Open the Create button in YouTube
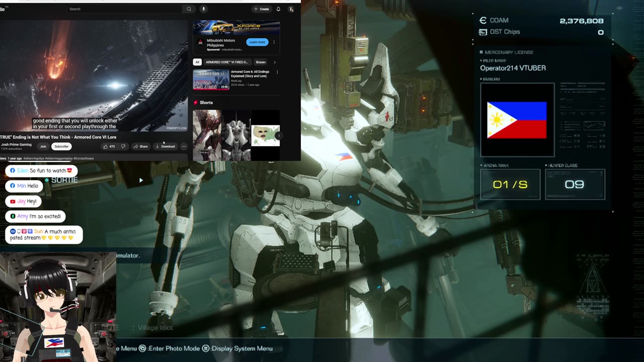This screenshot has width=644, height=362. [262, 9]
